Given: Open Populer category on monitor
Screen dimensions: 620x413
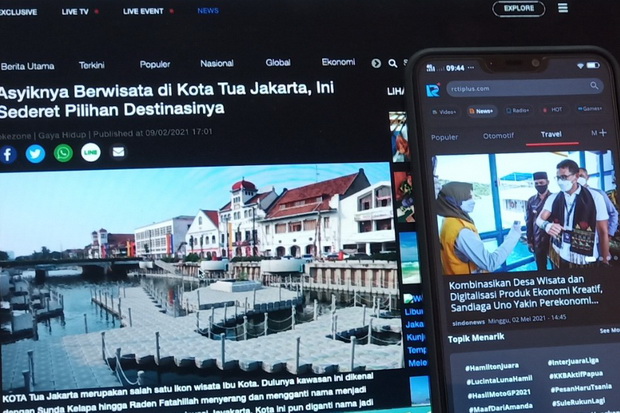Looking at the screenshot, I should [x=155, y=64].
